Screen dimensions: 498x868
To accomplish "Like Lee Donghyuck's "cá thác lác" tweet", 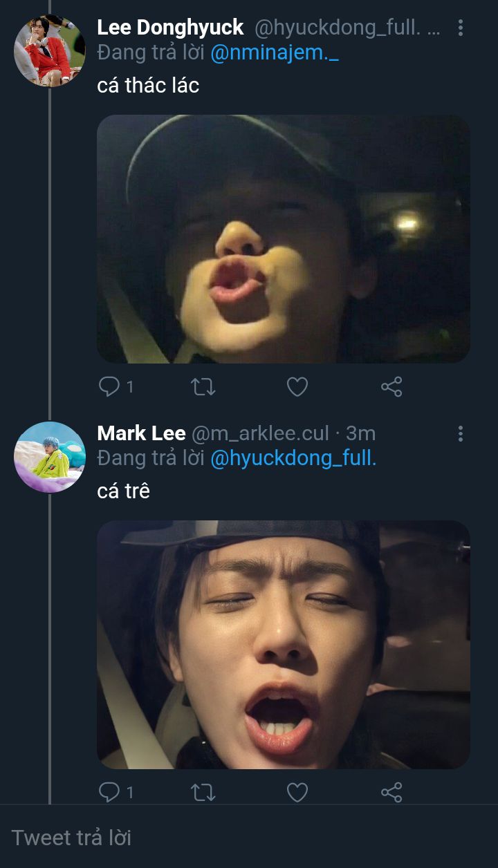I will (297, 386).
